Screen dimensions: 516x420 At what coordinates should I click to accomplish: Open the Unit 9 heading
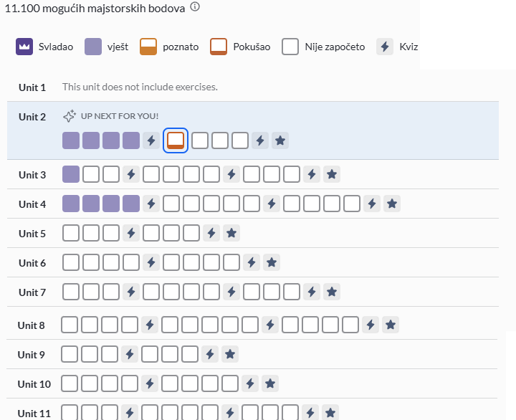coord(32,355)
